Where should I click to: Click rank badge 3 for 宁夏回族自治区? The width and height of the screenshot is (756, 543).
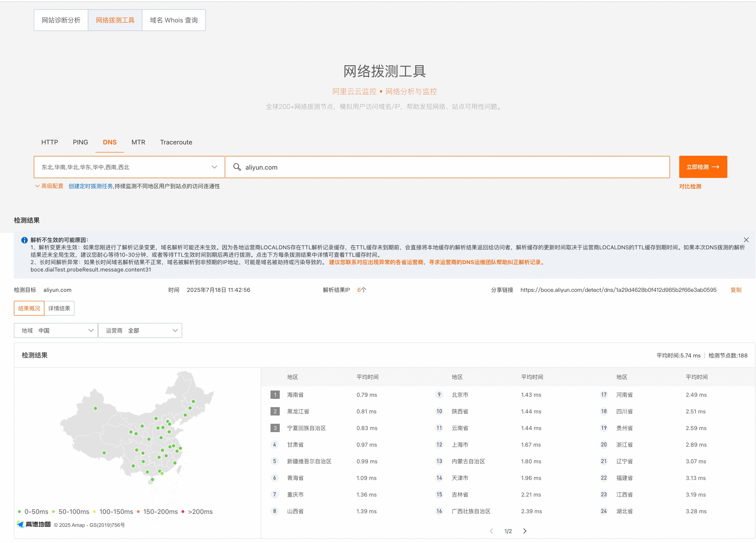pos(275,428)
